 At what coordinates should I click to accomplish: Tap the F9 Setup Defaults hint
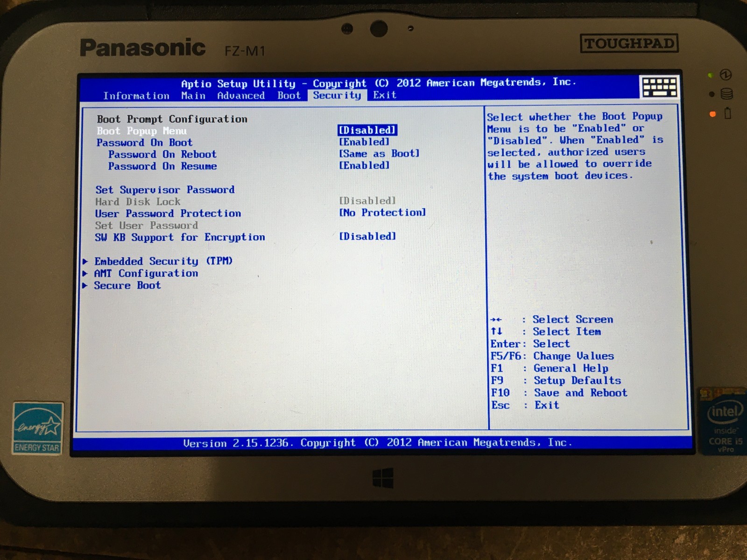pos(556,381)
